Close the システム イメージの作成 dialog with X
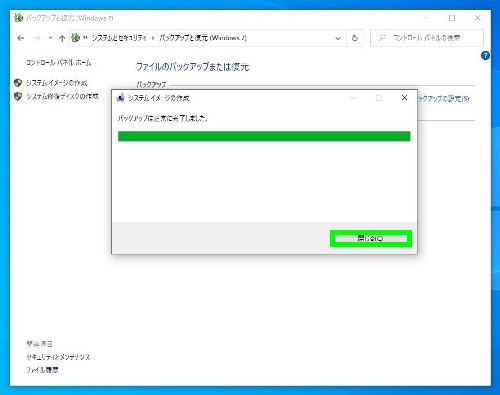Image resolution: width=500 pixels, height=395 pixels. coord(404,98)
